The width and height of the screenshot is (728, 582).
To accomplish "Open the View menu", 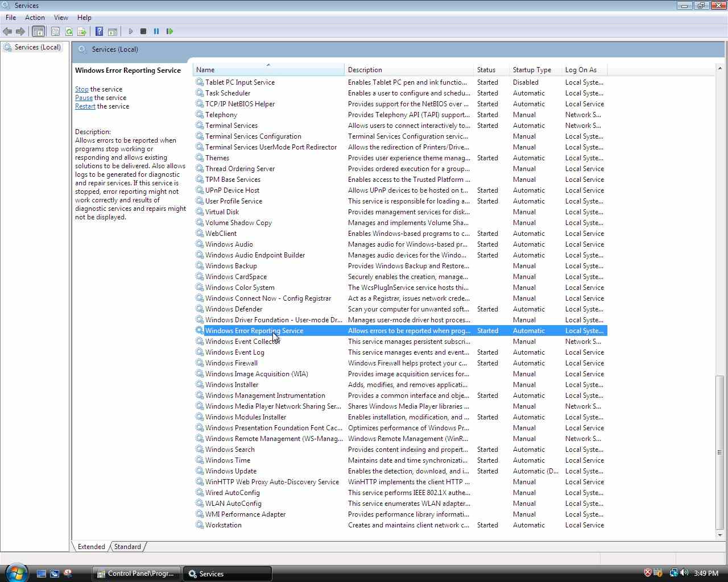I will point(61,18).
